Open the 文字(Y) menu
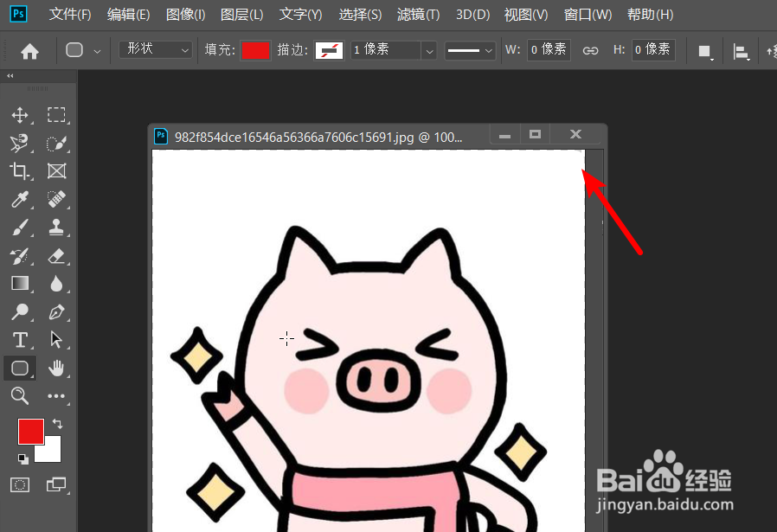The image size is (777, 532). [300, 15]
